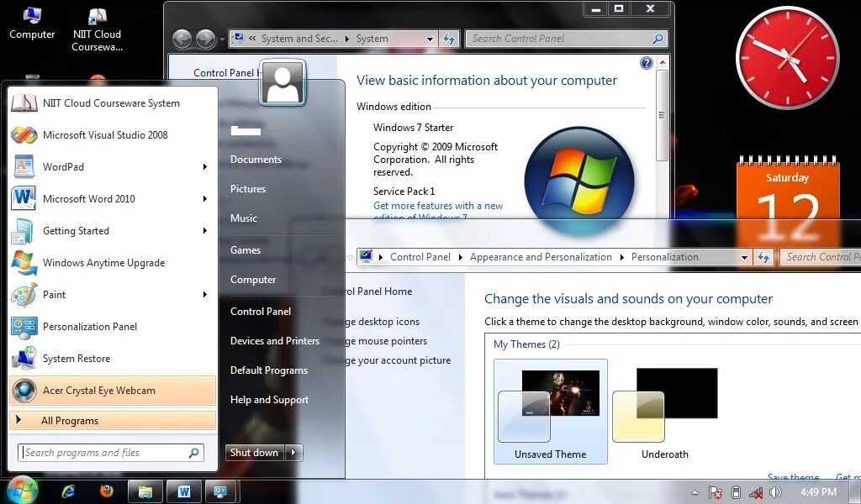Open Devices and Printers
Image resolution: width=861 pixels, height=504 pixels.
point(275,341)
